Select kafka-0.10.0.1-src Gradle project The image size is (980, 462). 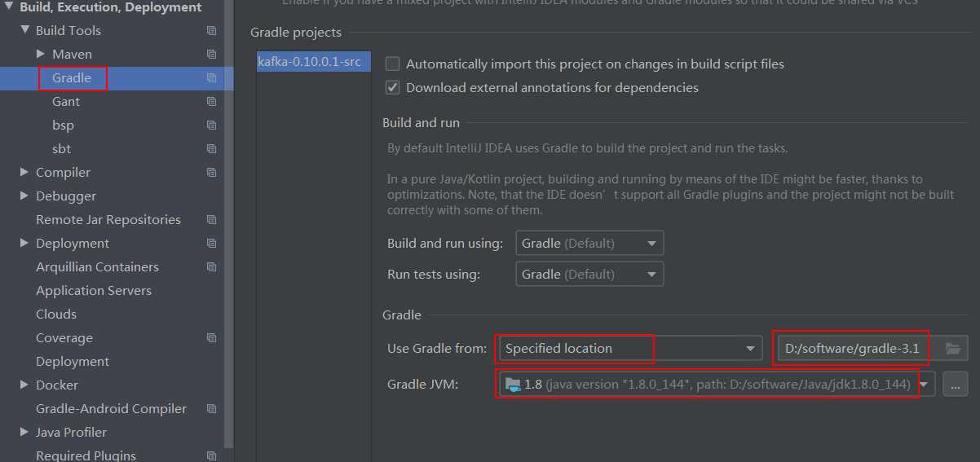click(x=314, y=61)
